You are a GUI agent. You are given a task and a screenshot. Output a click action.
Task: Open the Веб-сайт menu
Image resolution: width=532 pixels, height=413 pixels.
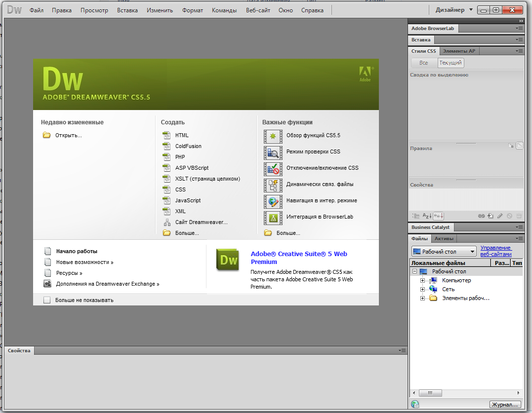click(x=258, y=10)
